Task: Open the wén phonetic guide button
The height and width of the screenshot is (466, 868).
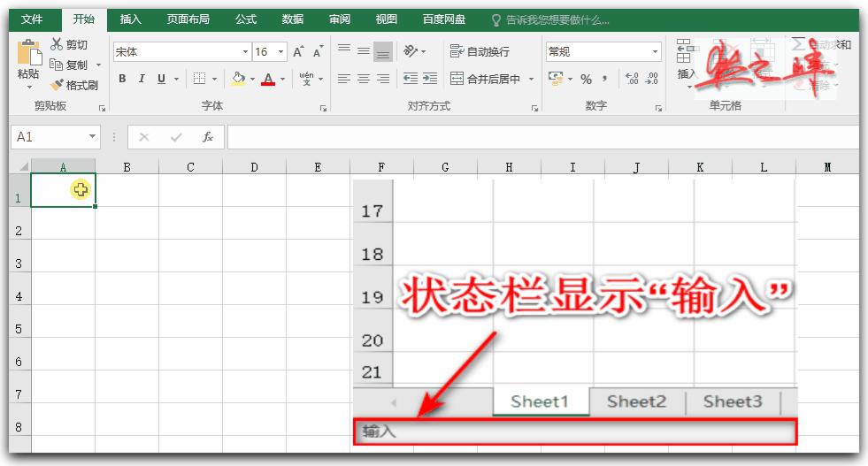Action: click(306, 80)
